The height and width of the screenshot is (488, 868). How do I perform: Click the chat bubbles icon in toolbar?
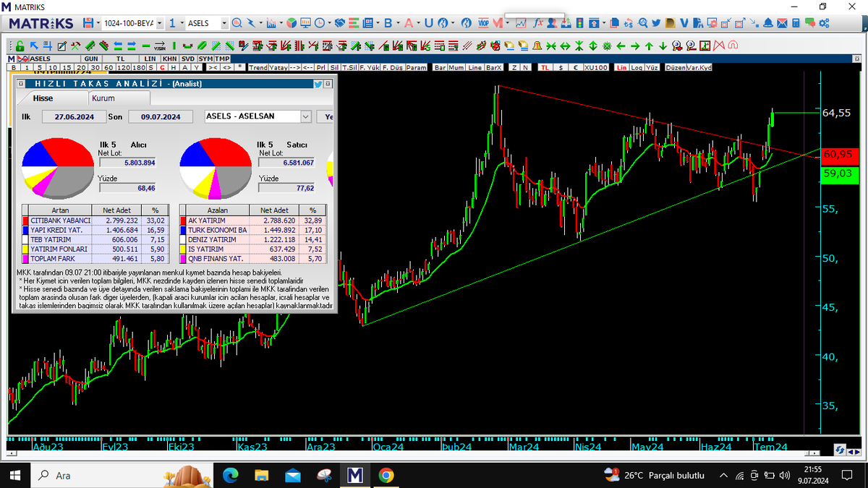[809, 23]
